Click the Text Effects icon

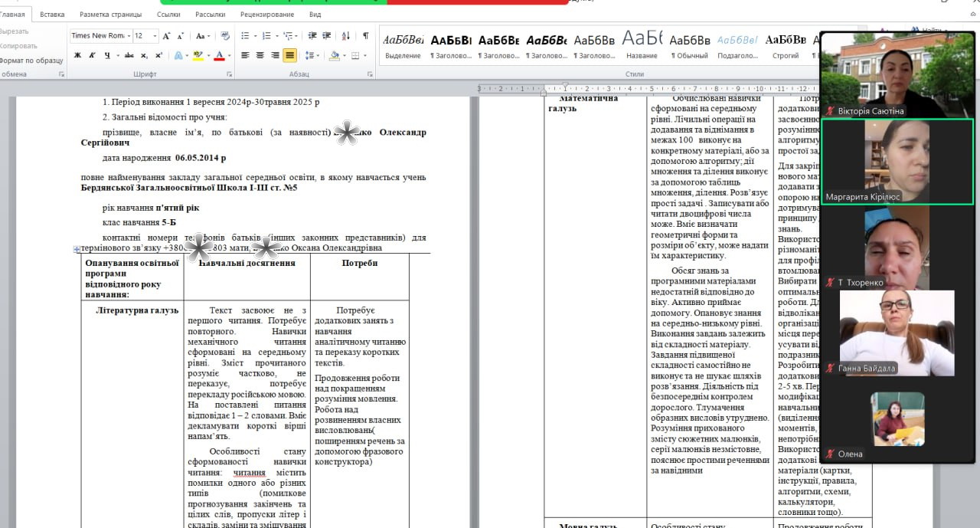(x=177, y=55)
